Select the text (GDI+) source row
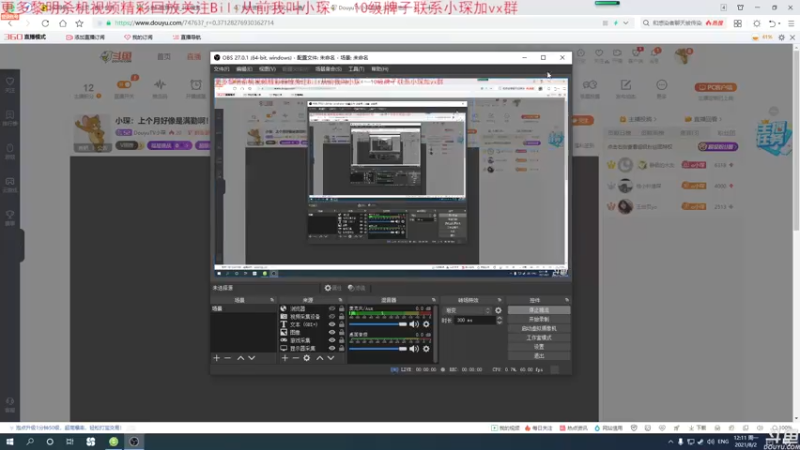Image resolution: width=800 pixels, height=450 pixels. [312, 324]
